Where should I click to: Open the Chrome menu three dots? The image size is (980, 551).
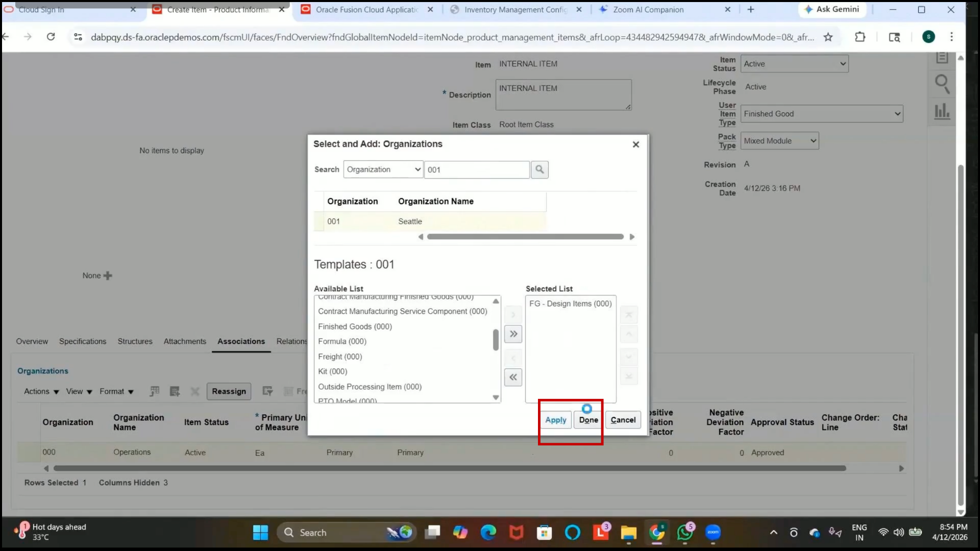pos(951,37)
